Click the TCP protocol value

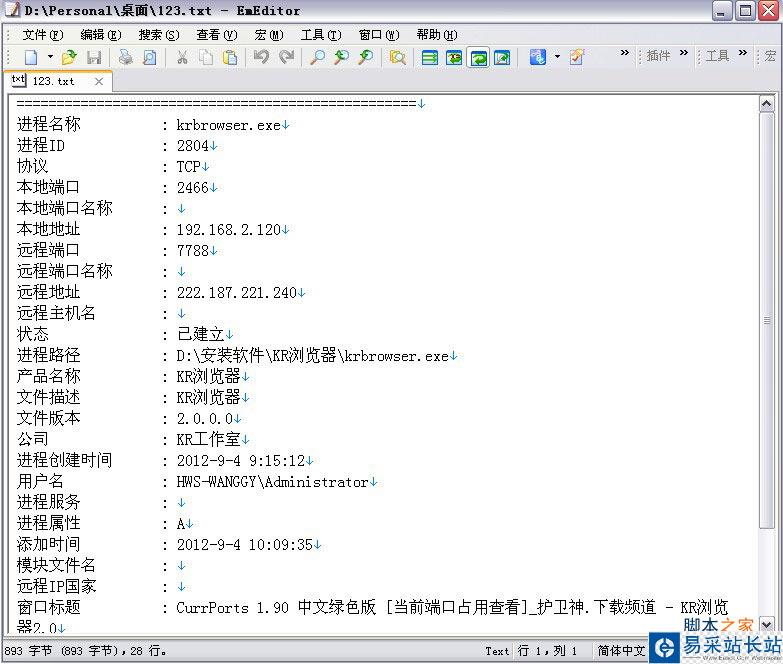(x=189, y=167)
